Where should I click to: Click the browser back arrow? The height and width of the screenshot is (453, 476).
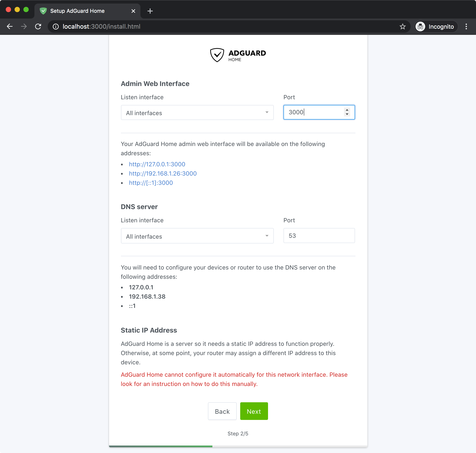point(10,26)
